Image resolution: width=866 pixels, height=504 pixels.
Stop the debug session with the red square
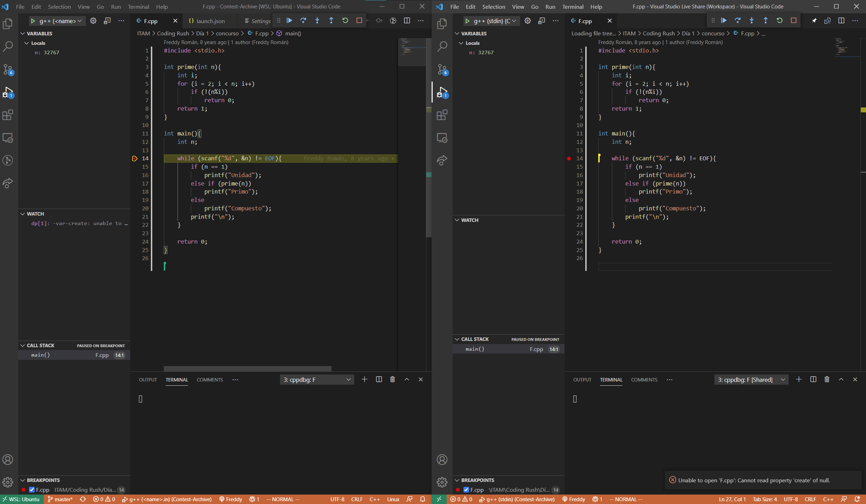click(x=359, y=21)
